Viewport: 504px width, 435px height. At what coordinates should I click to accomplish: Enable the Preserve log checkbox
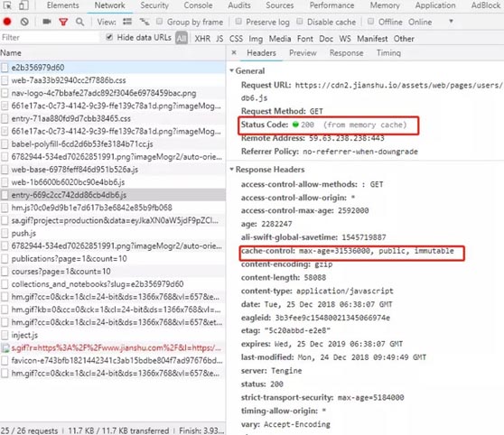pyautogui.click(x=238, y=21)
